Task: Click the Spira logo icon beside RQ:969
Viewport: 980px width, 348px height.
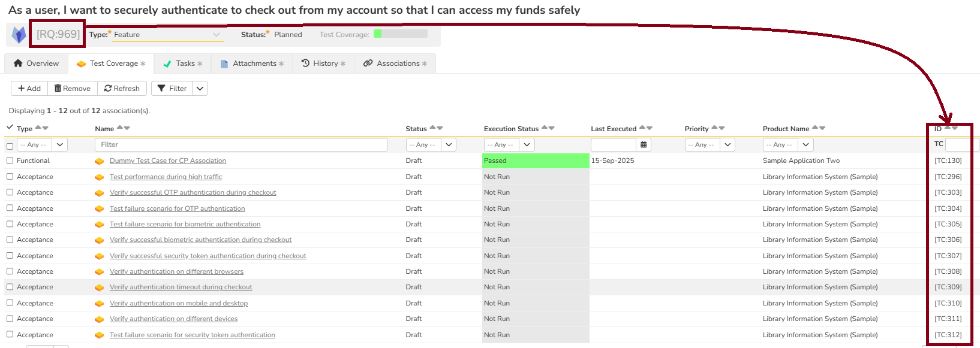Action: (19, 35)
